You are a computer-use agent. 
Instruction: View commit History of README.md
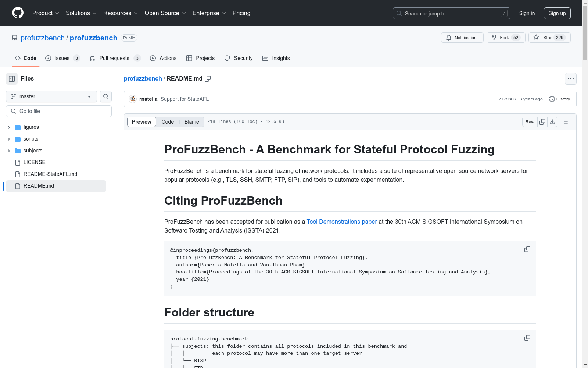(x=559, y=99)
